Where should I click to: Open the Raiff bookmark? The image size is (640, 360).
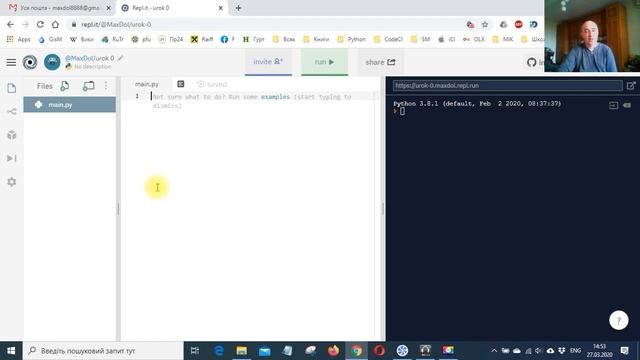tap(202, 39)
